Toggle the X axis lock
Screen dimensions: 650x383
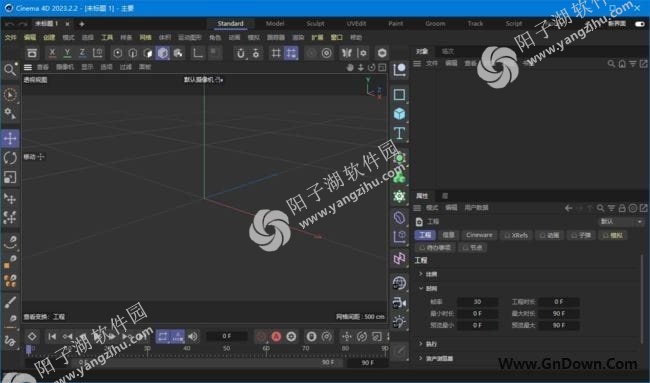click(52, 53)
